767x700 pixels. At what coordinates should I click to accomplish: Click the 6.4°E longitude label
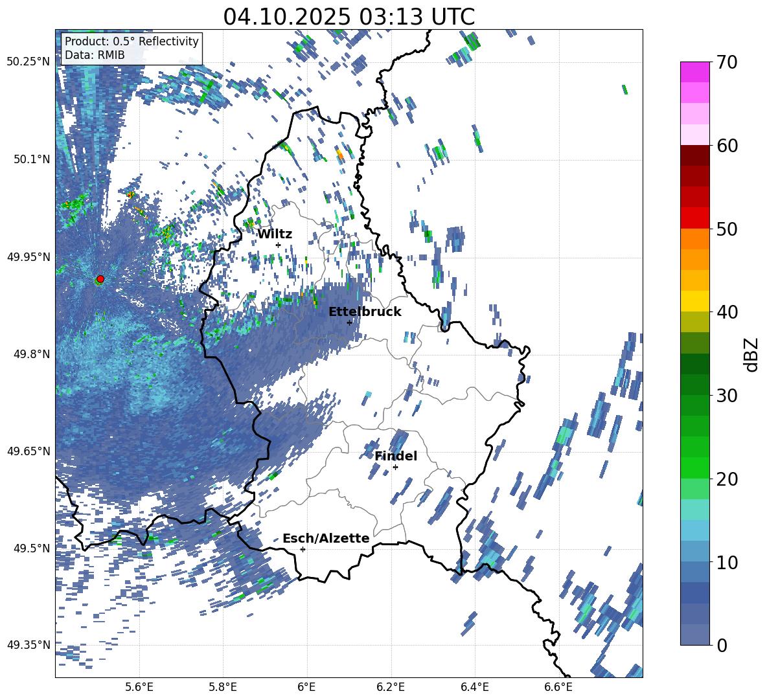[475, 687]
